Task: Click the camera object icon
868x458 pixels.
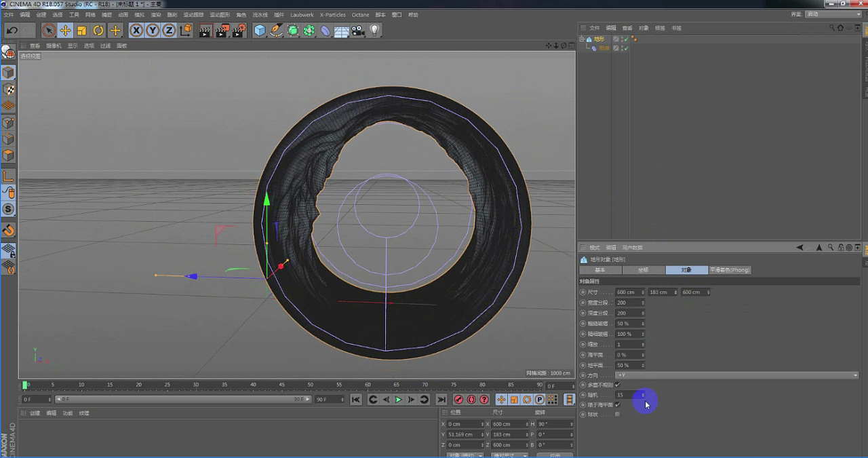Action: (358, 31)
